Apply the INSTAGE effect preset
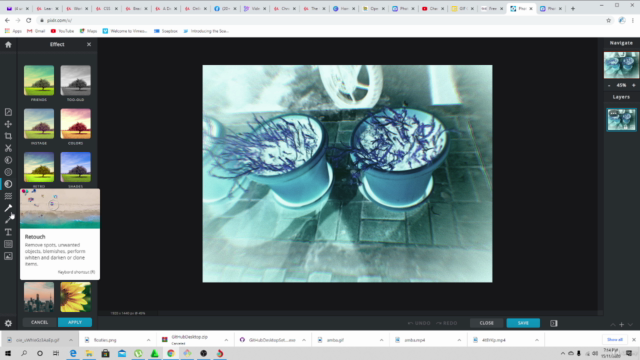 [39, 124]
